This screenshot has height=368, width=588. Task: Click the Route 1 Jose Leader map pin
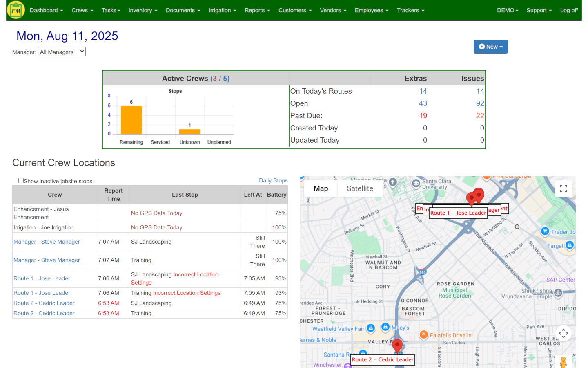pyautogui.click(x=472, y=200)
